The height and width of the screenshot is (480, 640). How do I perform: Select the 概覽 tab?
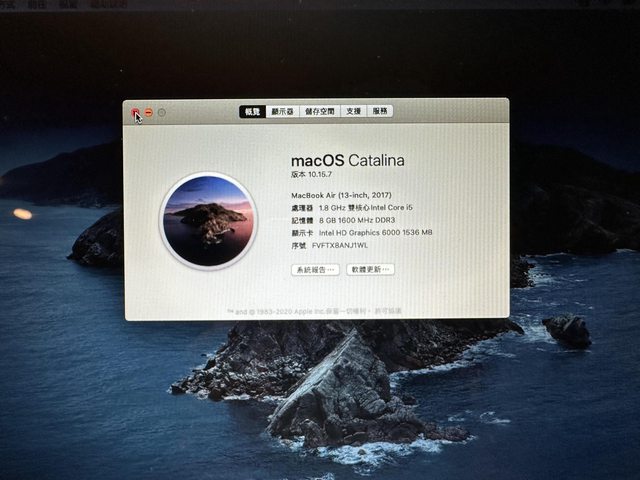click(252, 112)
